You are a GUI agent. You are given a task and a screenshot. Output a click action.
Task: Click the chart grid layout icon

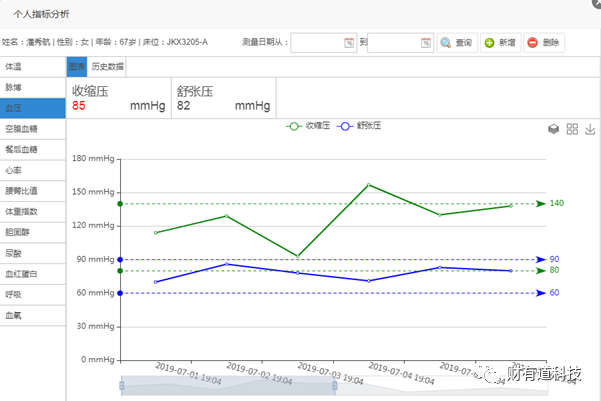[x=572, y=129]
